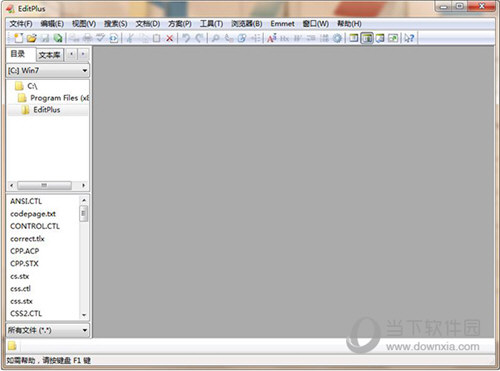Click the question-mark pointer Help icon

point(409,38)
